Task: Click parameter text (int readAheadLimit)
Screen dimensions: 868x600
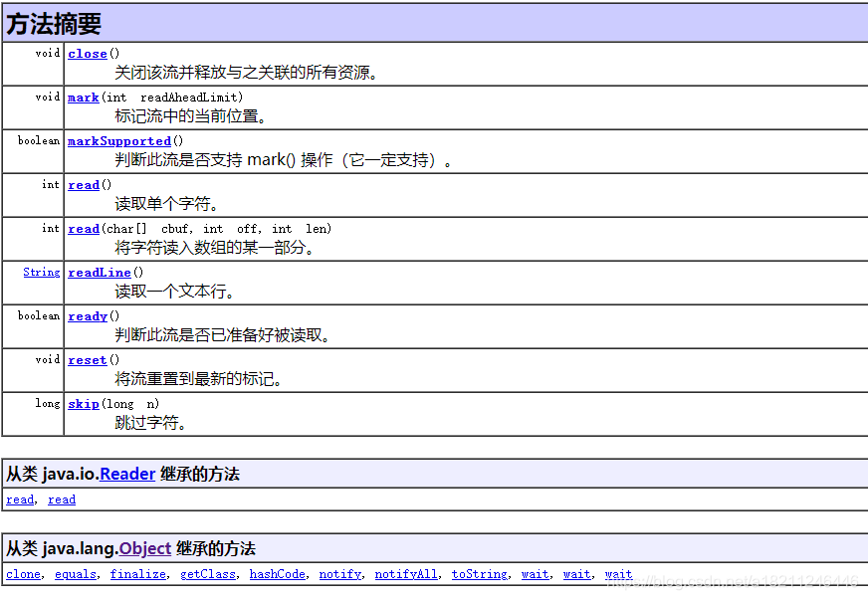Action: (x=172, y=98)
